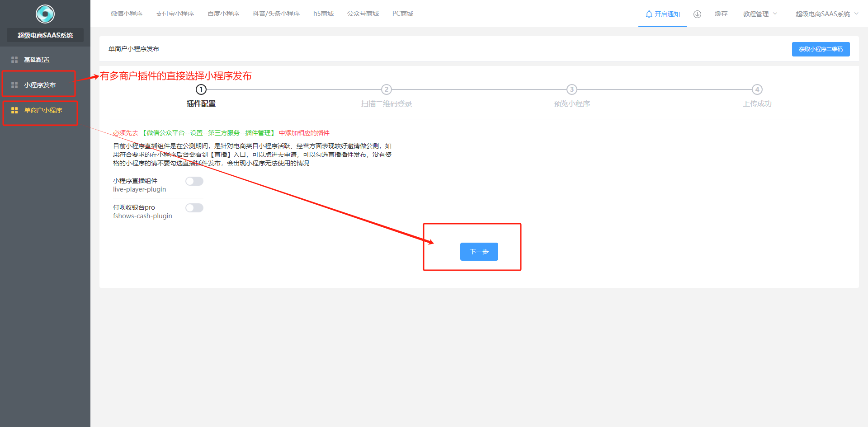Click step 2 circle 扫描二维码登录

(386, 89)
